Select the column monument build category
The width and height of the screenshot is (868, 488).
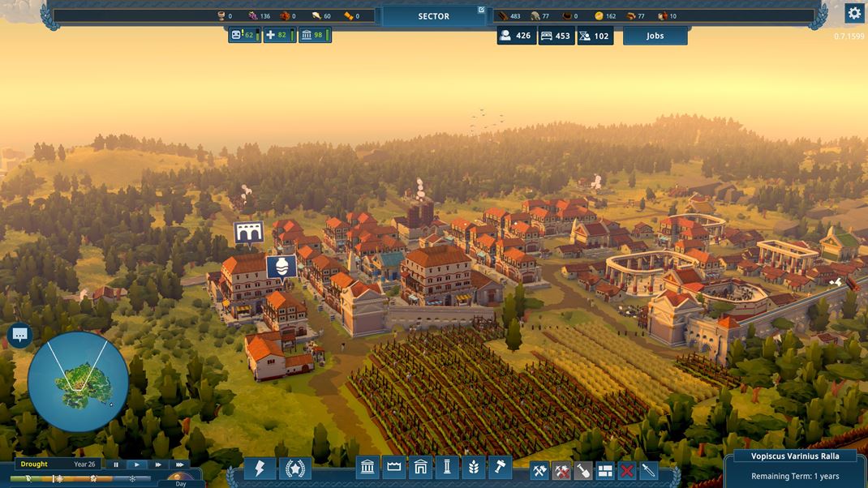pyautogui.click(x=446, y=468)
